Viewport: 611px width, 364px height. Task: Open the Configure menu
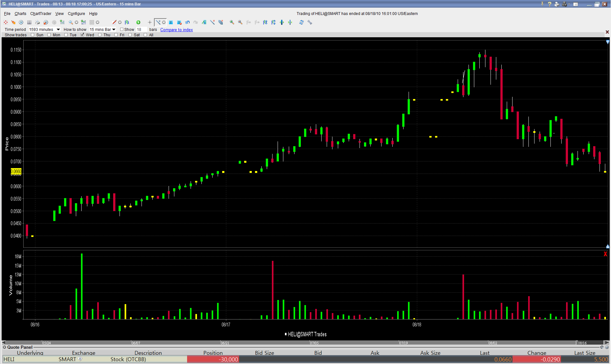[x=76, y=14]
